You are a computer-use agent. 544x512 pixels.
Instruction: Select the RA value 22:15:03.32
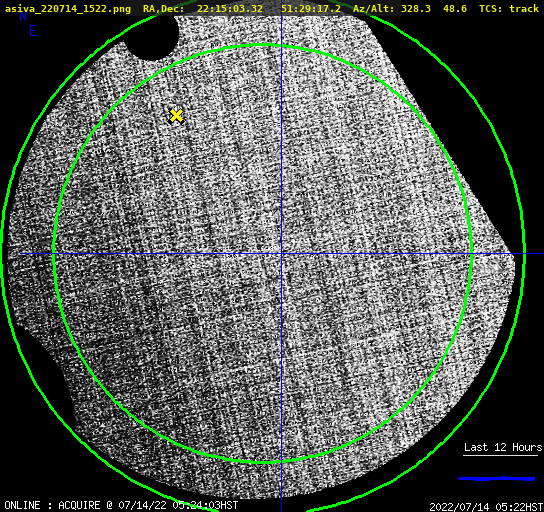point(230,8)
